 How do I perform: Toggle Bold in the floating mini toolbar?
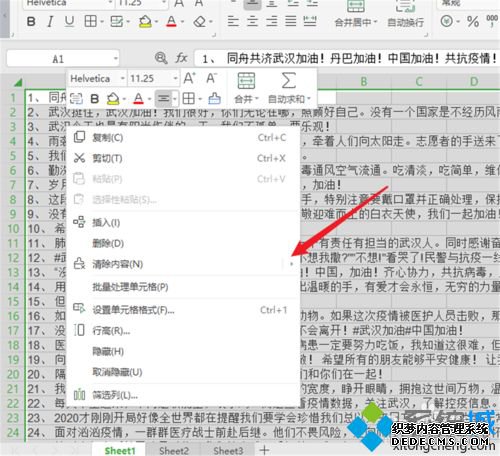[95, 99]
